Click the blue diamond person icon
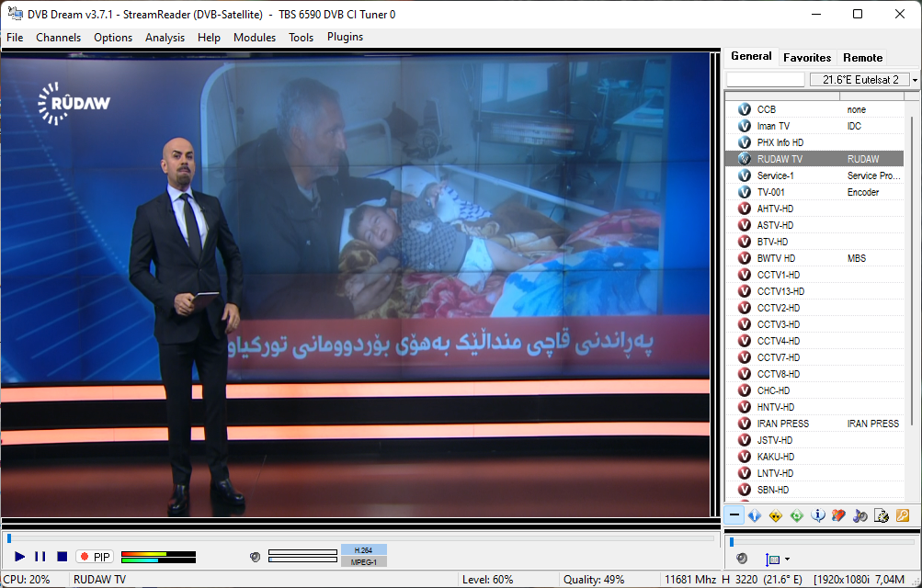Screen dimensions: 922x588 [x=755, y=515]
